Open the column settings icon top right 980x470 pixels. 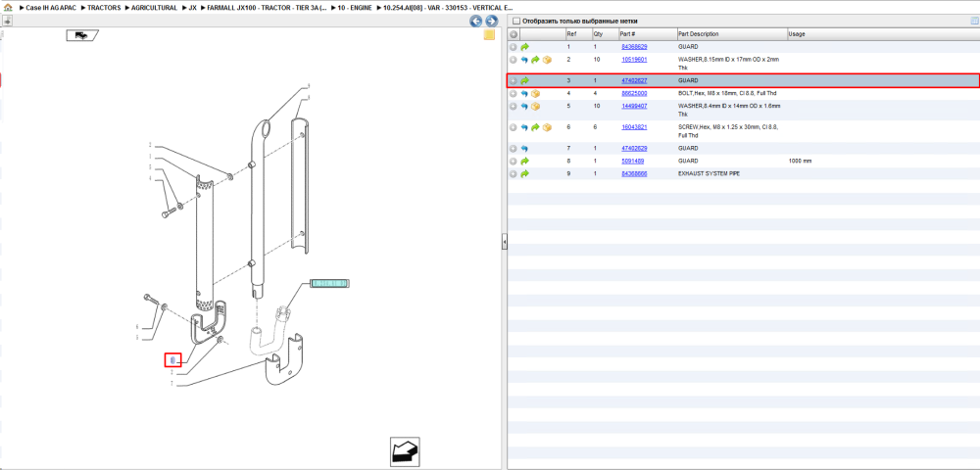click(974, 22)
